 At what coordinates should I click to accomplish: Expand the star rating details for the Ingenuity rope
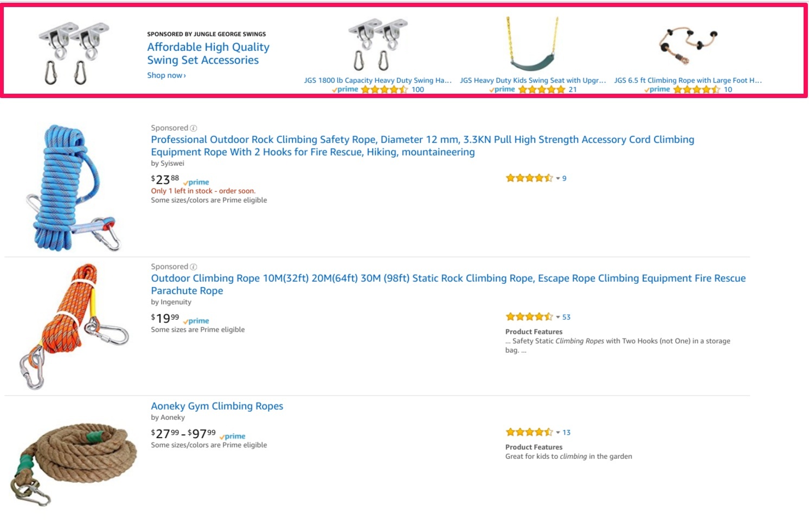coord(558,316)
